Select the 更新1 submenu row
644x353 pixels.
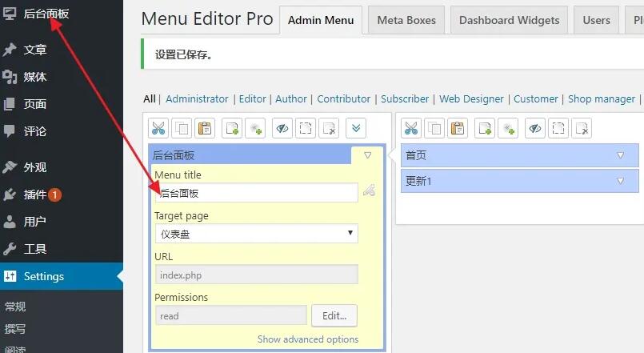click(x=519, y=181)
